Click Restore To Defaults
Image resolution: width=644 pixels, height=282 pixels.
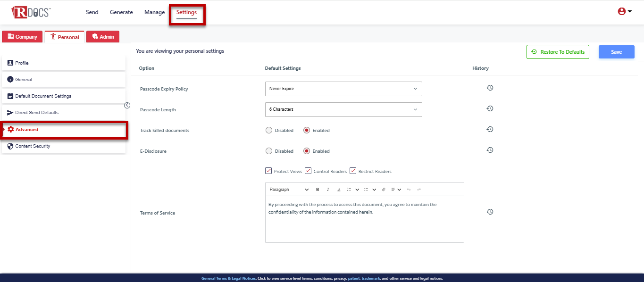coord(558,52)
